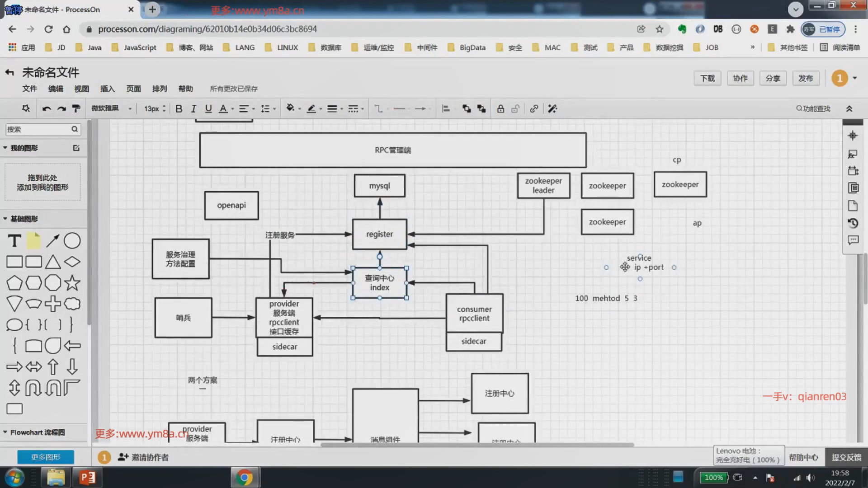
Task: Click the 下载 button
Action: tap(707, 78)
